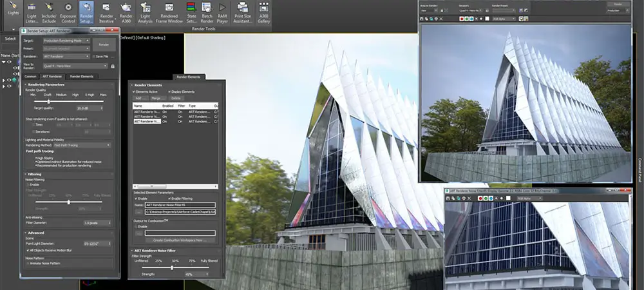Open the Light Lister tool
The height and width of the screenshot is (290, 644).
pyautogui.click(x=30, y=13)
